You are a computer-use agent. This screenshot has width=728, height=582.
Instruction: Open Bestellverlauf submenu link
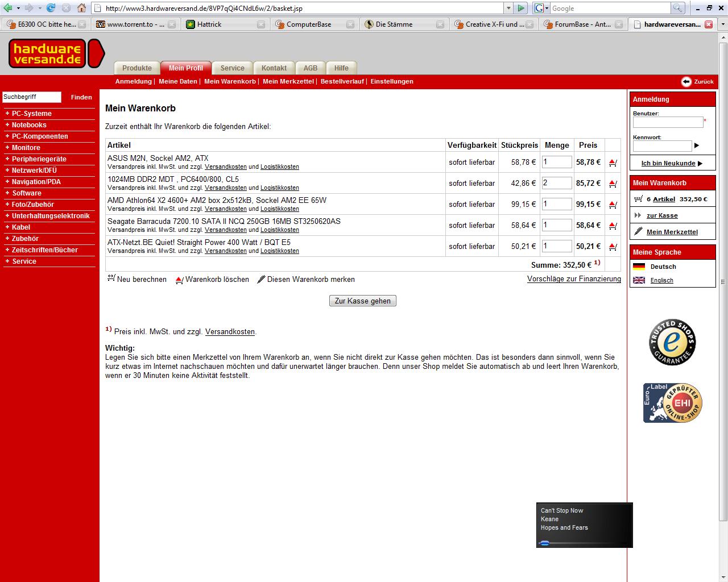click(342, 81)
